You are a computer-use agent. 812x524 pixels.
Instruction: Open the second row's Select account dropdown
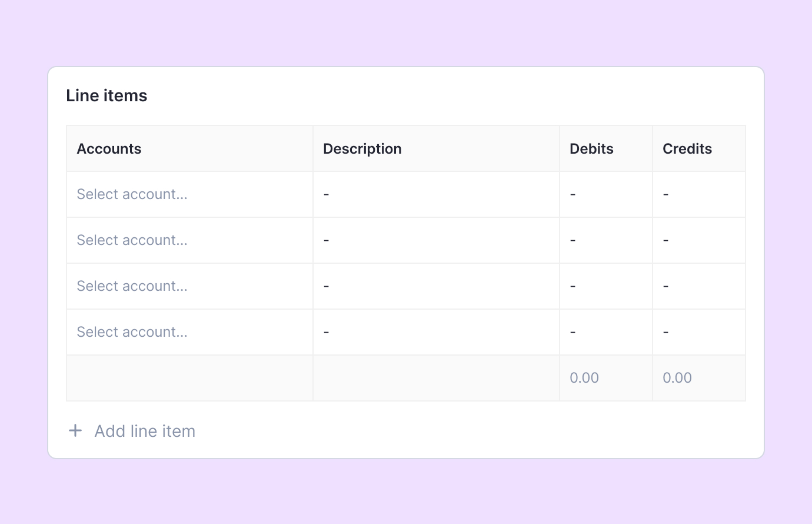pos(189,240)
